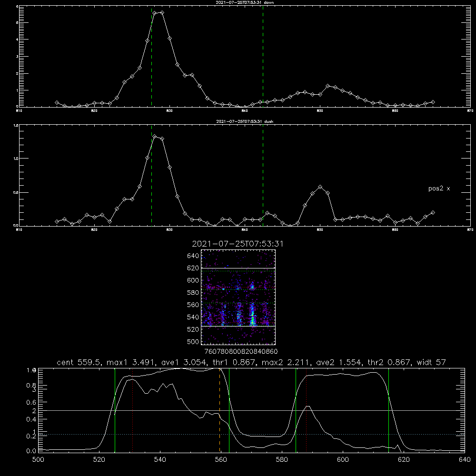Click the 4 y-axis label of dawn plot
The image size is (476, 476).
pos(17,40)
